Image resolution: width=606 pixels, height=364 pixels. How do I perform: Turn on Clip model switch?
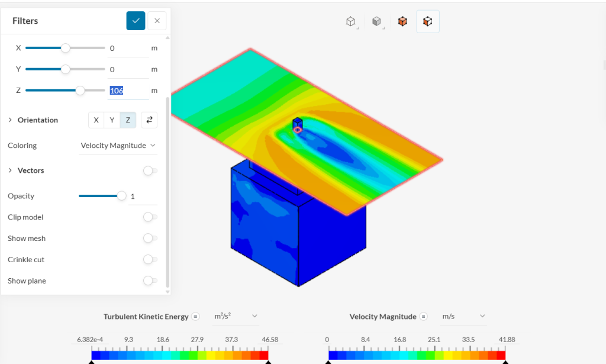150,217
